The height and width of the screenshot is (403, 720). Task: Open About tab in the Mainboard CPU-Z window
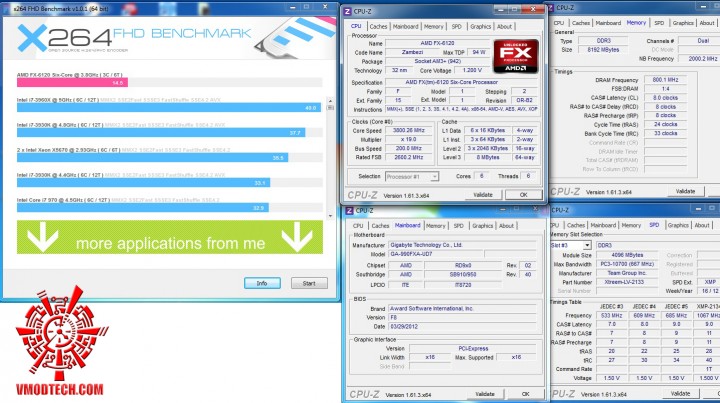[506, 226]
